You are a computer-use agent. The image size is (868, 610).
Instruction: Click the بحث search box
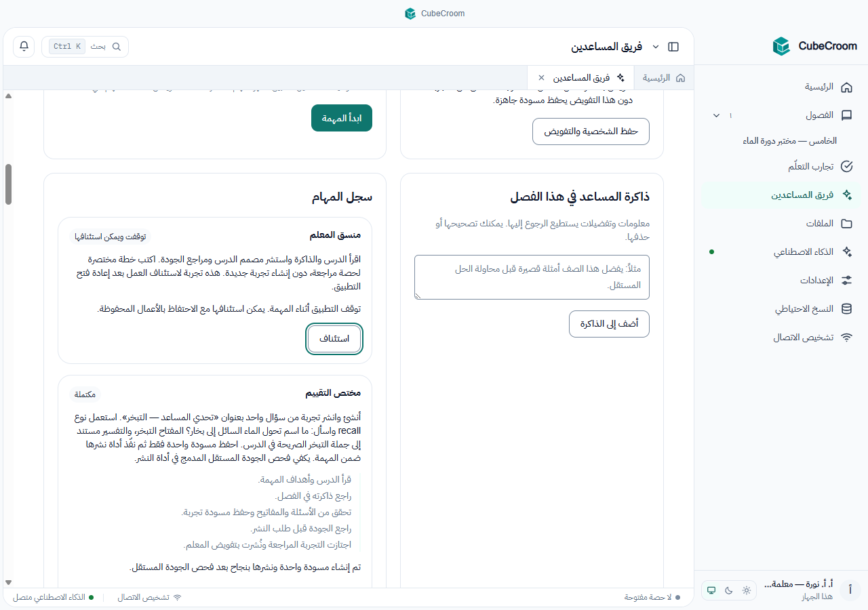point(85,47)
